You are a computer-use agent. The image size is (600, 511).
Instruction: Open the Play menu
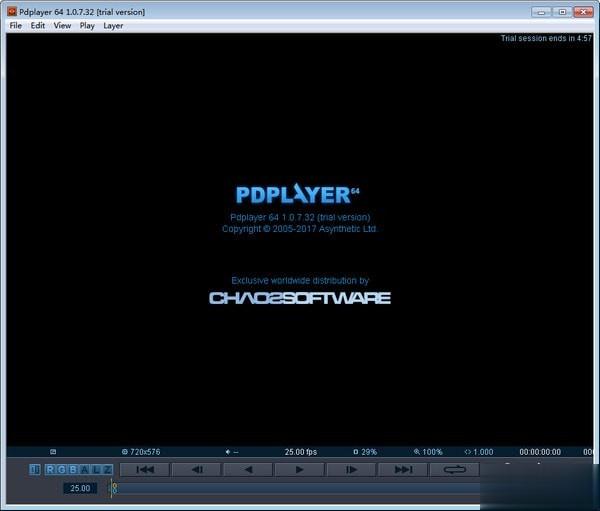coord(87,26)
